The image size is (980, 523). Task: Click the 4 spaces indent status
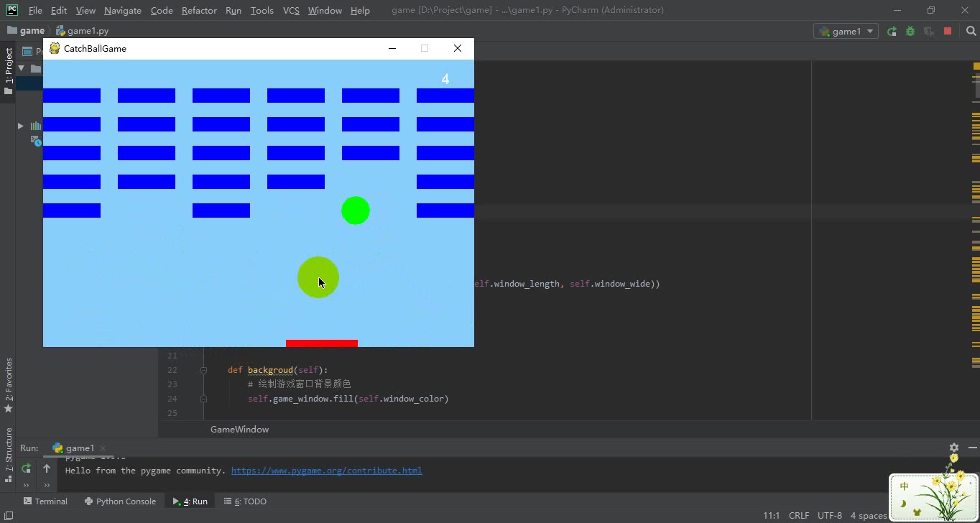click(869, 515)
